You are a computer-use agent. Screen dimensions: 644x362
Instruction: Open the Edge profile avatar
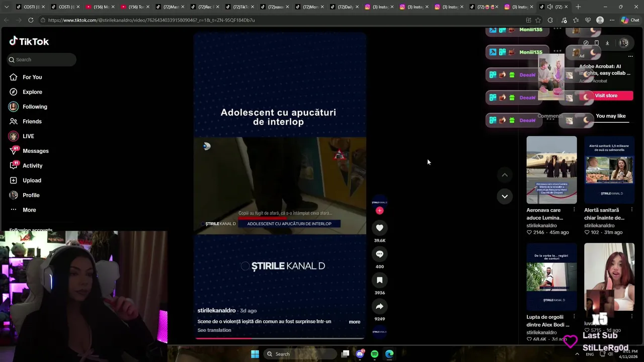600,20
